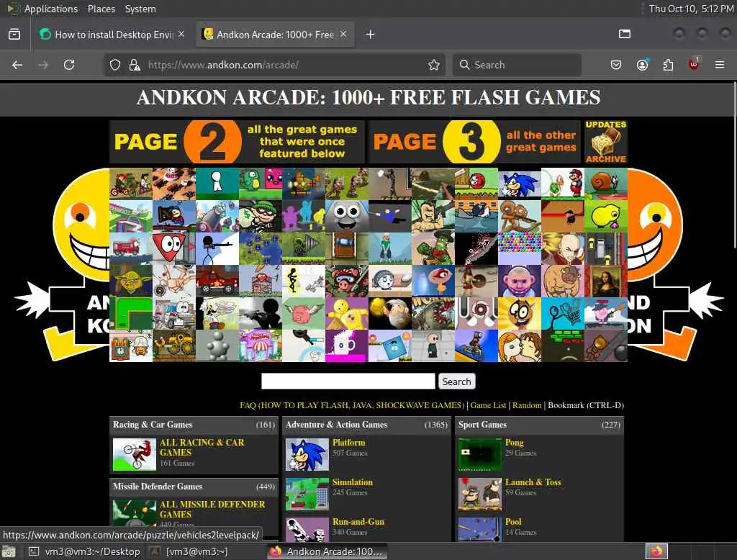
Task: Open the PAGE 2 banner
Action: (237, 142)
